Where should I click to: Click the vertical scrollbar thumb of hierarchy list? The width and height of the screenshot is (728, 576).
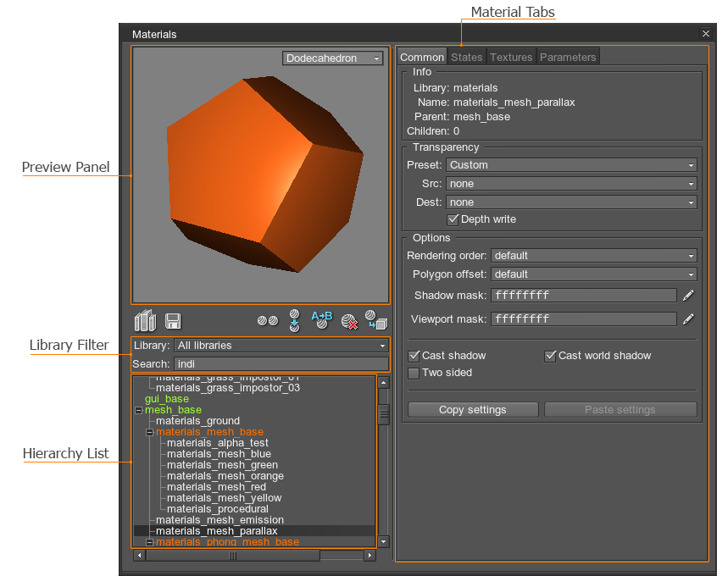point(384,414)
